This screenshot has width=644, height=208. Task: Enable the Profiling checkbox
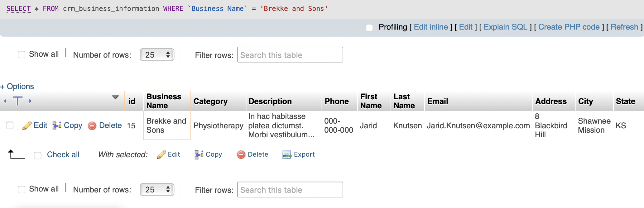[369, 27]
